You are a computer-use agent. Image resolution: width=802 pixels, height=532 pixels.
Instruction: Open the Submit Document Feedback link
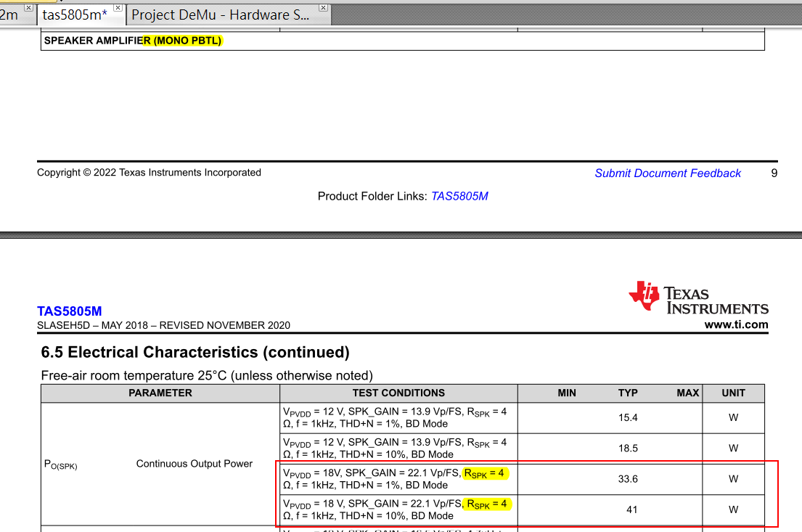pos(668,173)
